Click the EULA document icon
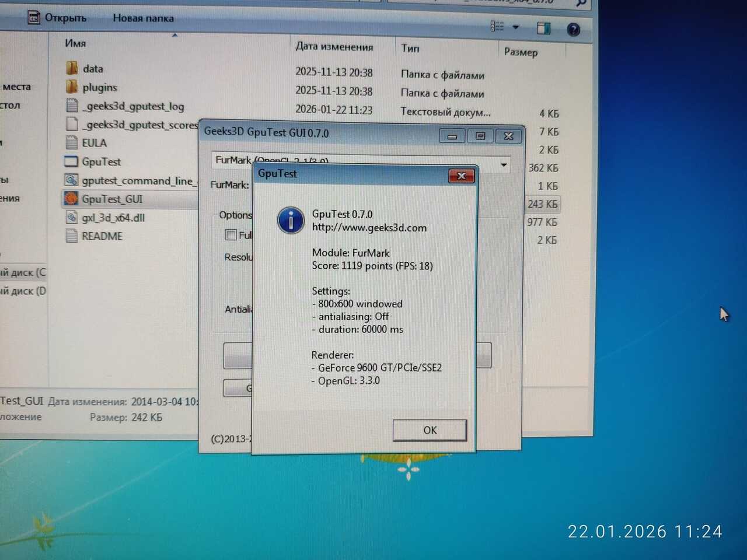The height and width of the screenshot is (560, 747). (x=72, y=143)
